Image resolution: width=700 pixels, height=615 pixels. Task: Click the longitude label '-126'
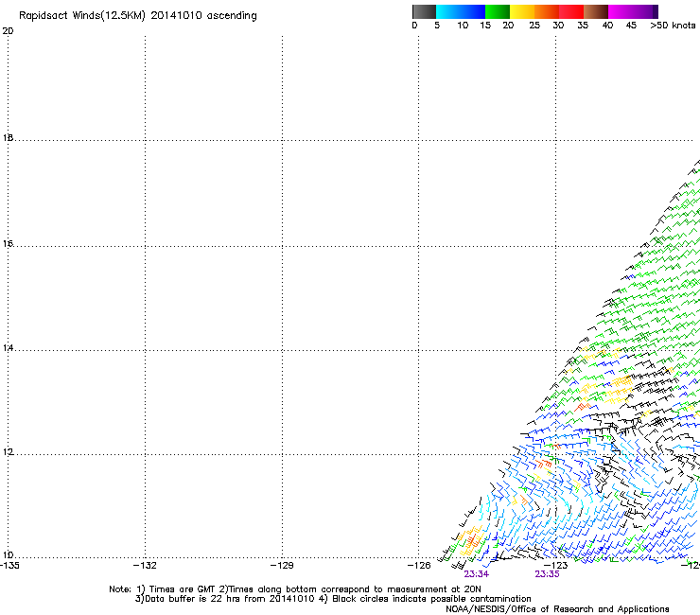tap(419, 566)
